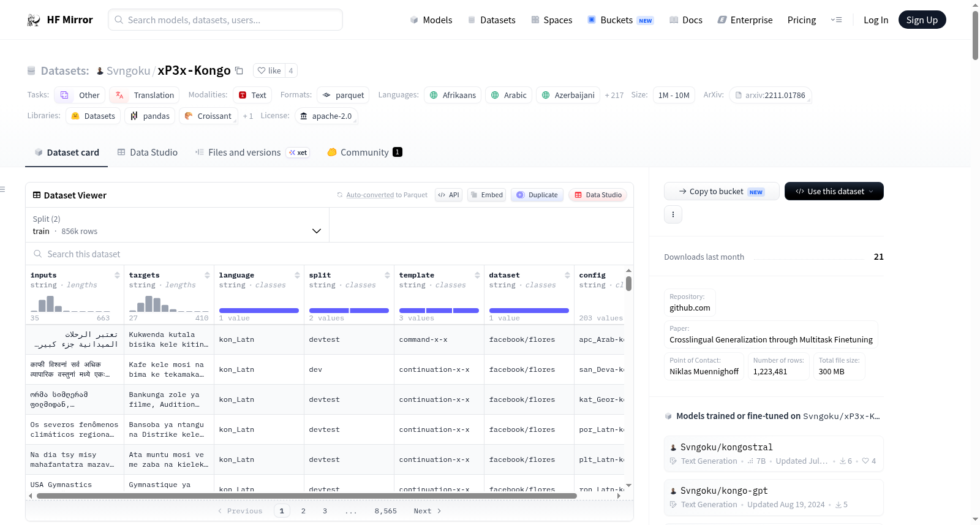This screenshot has width=980, height=525.
Task: Sort the inputs column with arrows icon
Action: (117, 275)
